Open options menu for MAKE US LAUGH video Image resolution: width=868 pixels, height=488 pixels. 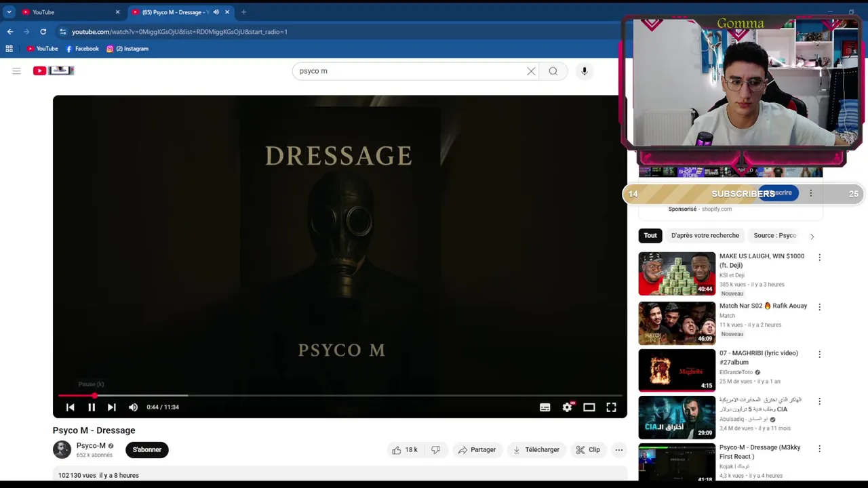819,258
